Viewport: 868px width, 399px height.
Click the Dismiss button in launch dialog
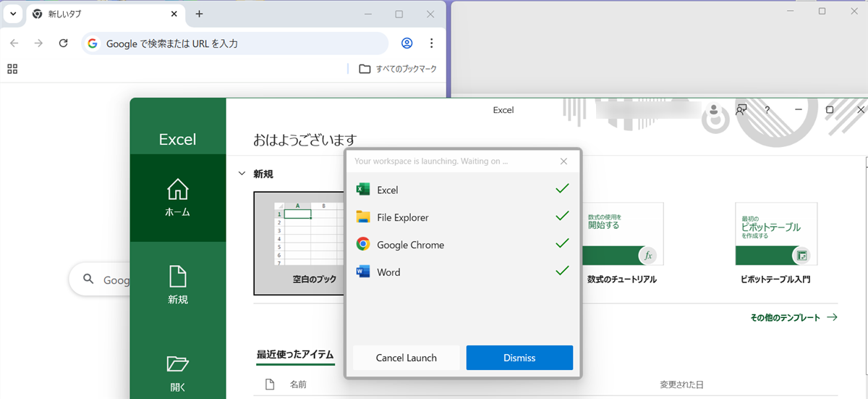[x=519, y=358]
